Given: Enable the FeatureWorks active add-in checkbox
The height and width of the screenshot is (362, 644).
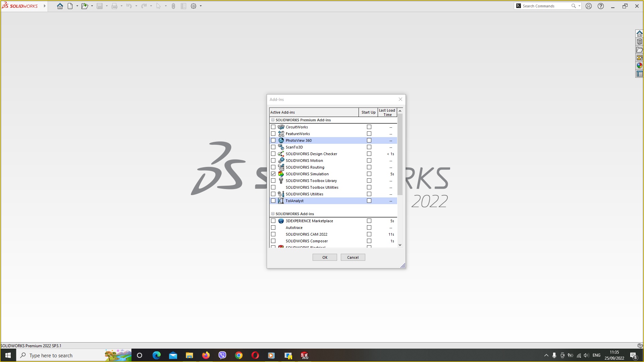Looking at the screenshot, I should point(273,134).
